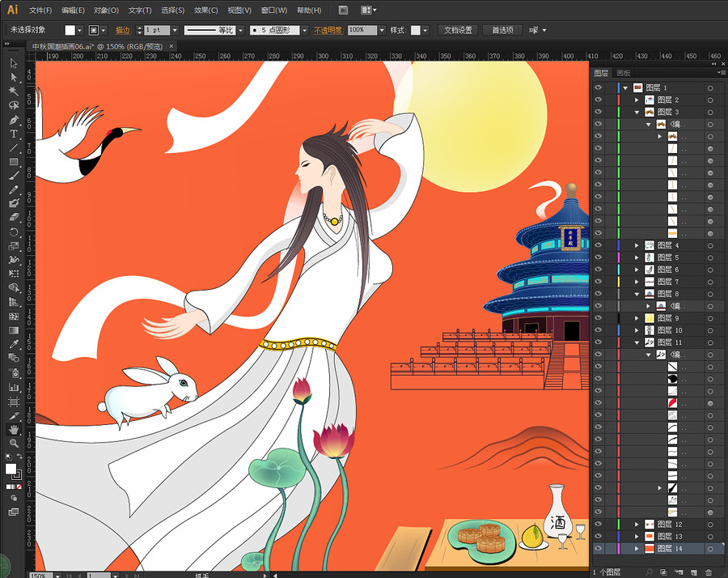Select the Direct Selection tool

point(14,77)
